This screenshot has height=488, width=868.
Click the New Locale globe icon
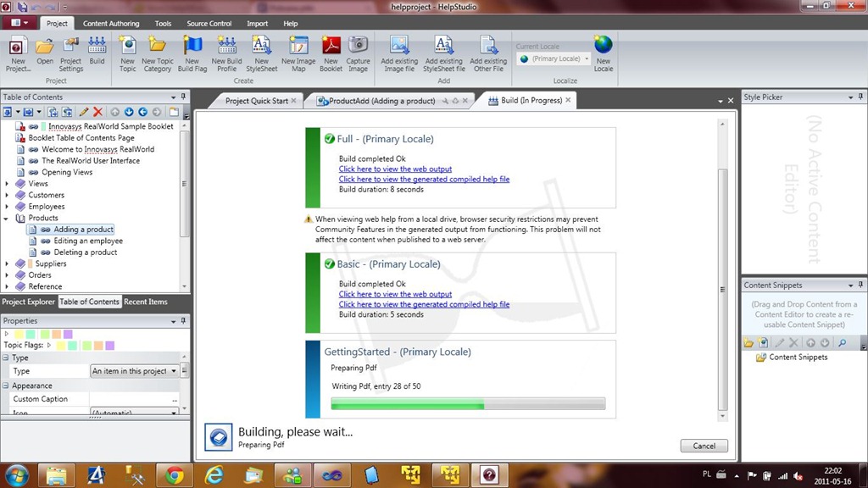[603, 52]
